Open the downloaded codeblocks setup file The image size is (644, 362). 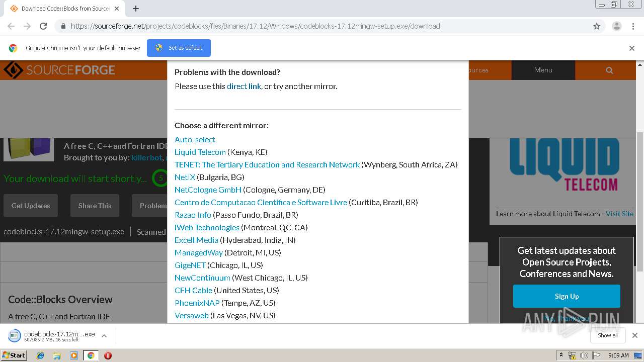click(53, 336)
